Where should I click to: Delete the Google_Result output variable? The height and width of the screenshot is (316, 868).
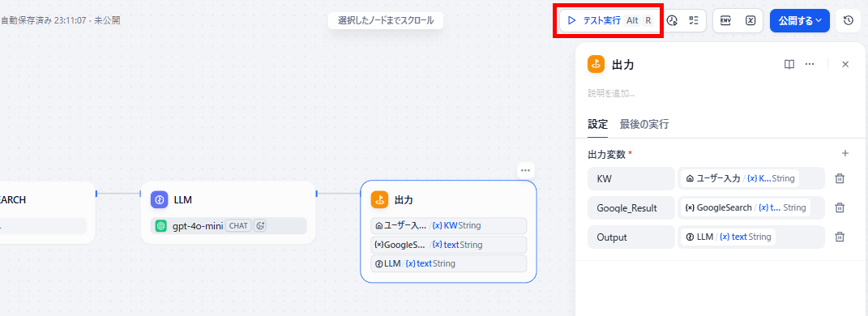pyautogui.click(x=840, y=207)
